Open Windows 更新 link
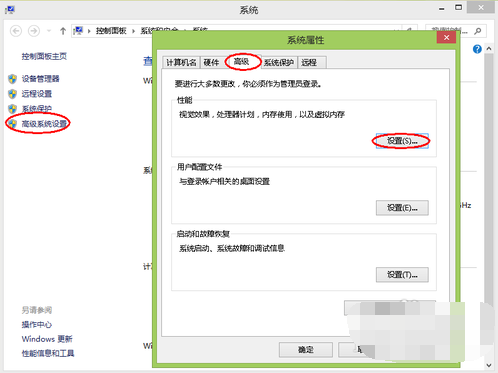The image size is (498, 373). click(x=47, y=339)
